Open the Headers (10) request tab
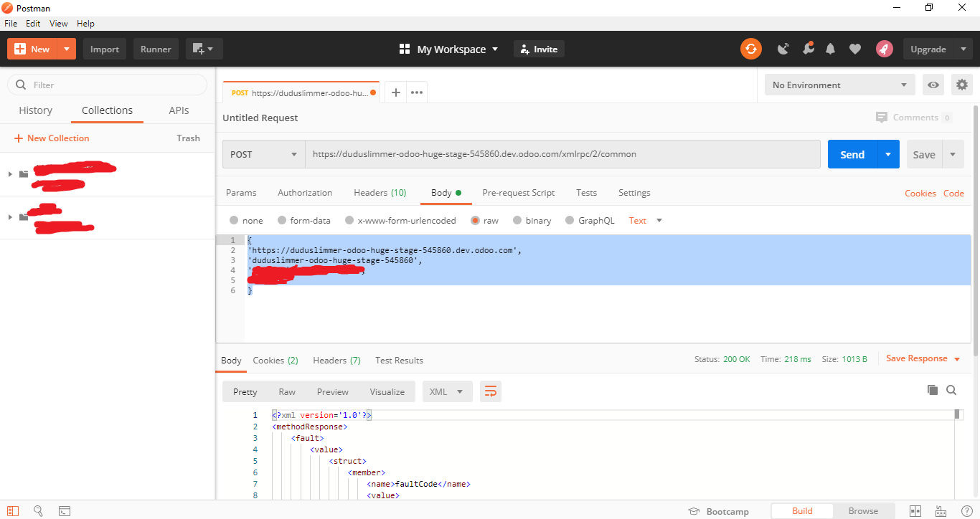This screenshot has height=519, width=980. [380, 193]
